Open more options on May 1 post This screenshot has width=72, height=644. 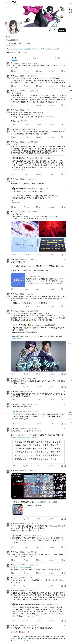point(65,63)
